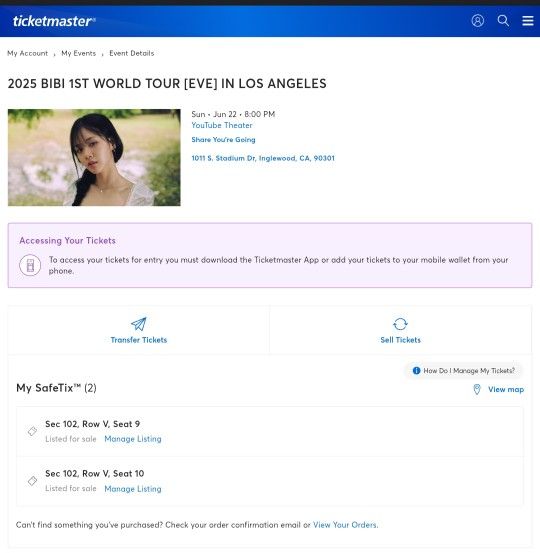The height and width of the screenshot is (553, 540).
Task: Click Listed for sale under Seat 10
Action: [x=71, y=488]
